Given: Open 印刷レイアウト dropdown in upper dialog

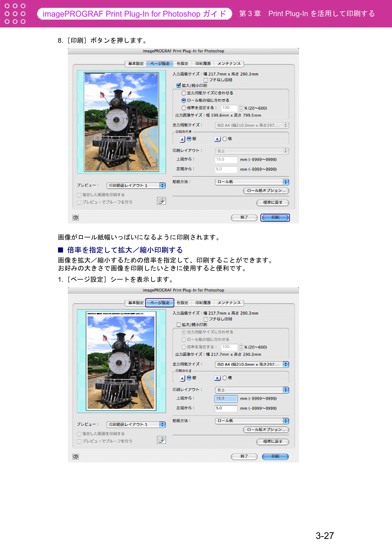Looking at the screenshot, I should 252,151.
